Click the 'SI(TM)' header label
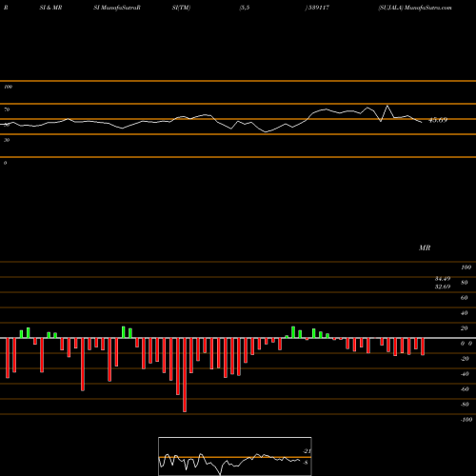 tap(181, 8)
